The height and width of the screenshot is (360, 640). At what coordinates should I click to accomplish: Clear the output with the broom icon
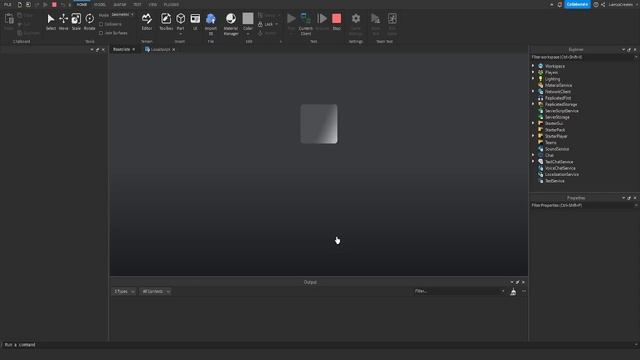point(513,291)
